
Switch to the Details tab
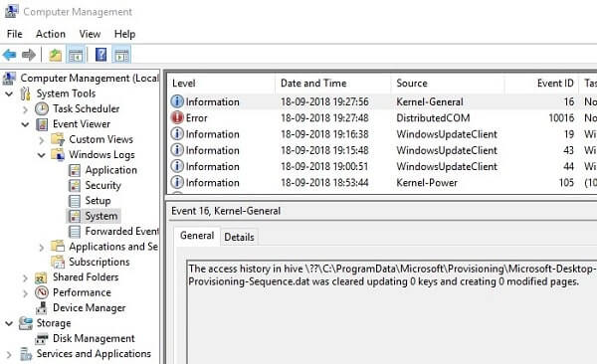pyautogui.click(x=239, y=238)
